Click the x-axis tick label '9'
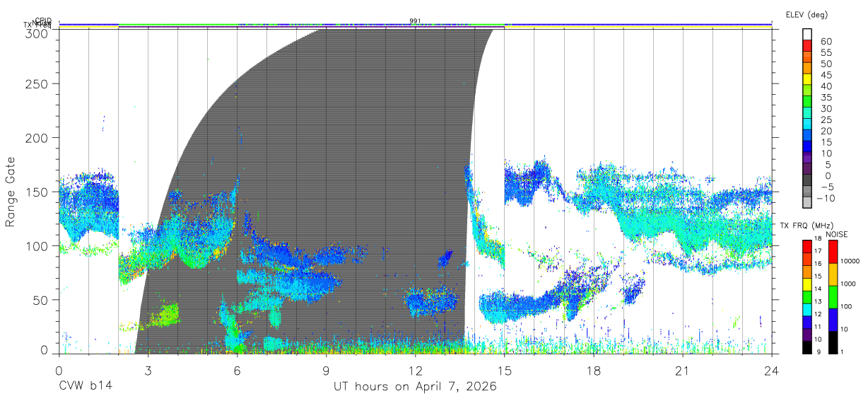Image resolution: width=868 pixels, height=401 pixels. tap(326, 371)
